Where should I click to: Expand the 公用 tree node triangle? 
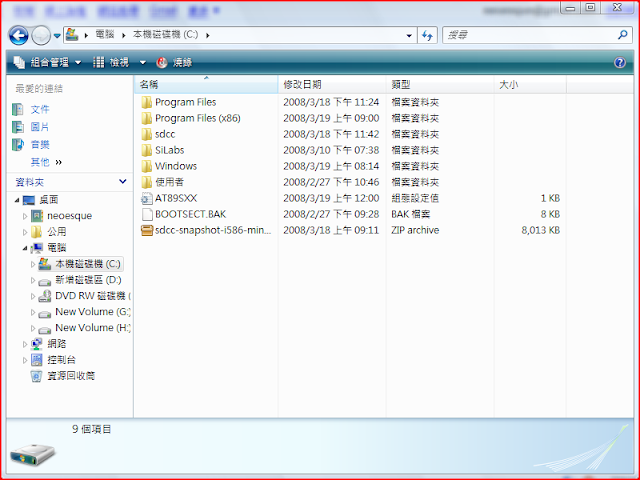click(25, 232)
